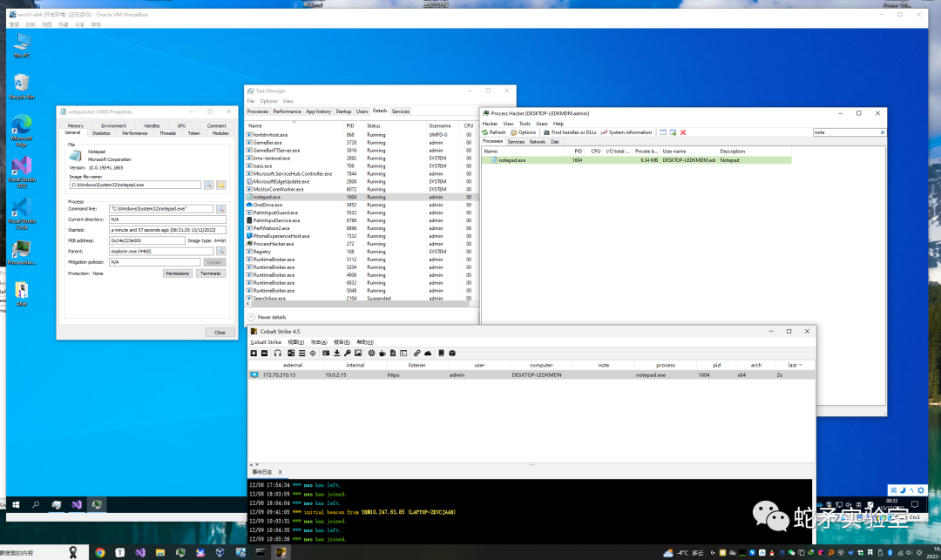This screenshot has height=560, width=941.
Task: Open Memory tab in notepad Properties
Action: point(76,126)
